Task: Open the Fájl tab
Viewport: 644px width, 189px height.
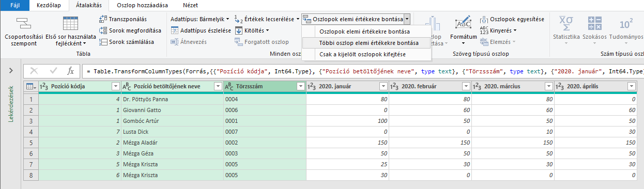Action: pos(9,4)
